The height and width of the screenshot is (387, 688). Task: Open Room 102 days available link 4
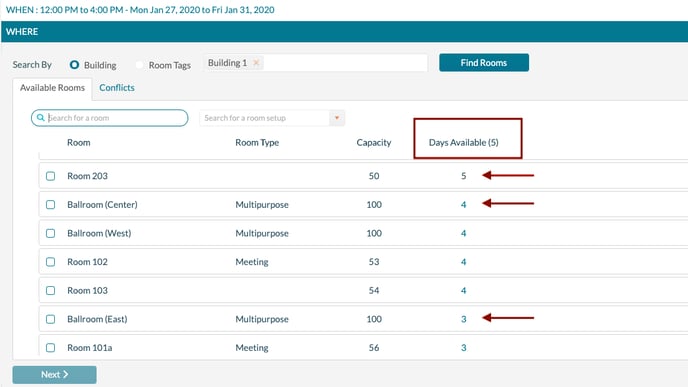click(463, 262)
